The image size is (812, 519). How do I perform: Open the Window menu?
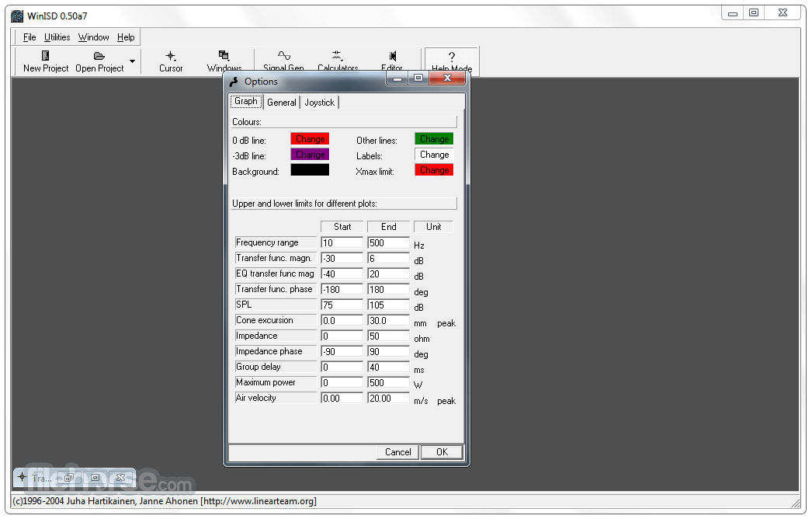[93, 37]
